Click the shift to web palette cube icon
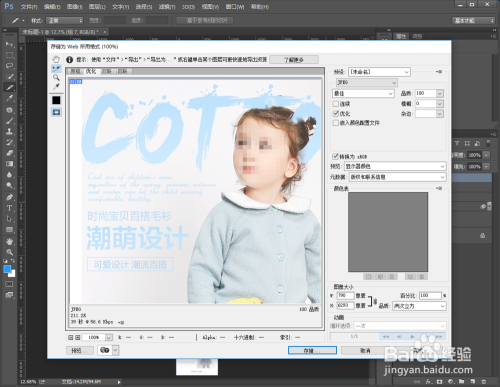 [380, 277]
